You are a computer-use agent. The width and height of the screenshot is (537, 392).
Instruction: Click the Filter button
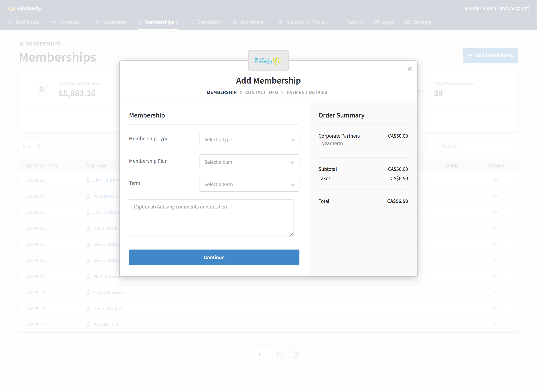point(32,146)
